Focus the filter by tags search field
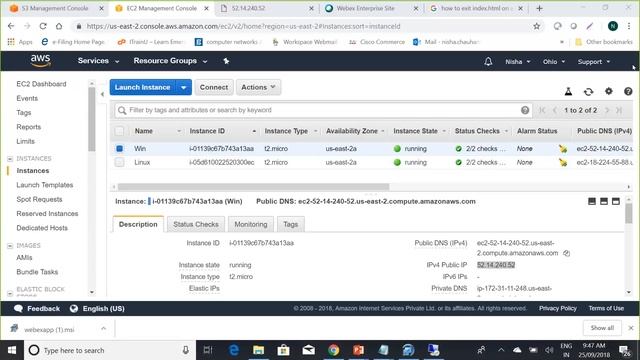The image size is (640, 360). (x=322, y=110)
